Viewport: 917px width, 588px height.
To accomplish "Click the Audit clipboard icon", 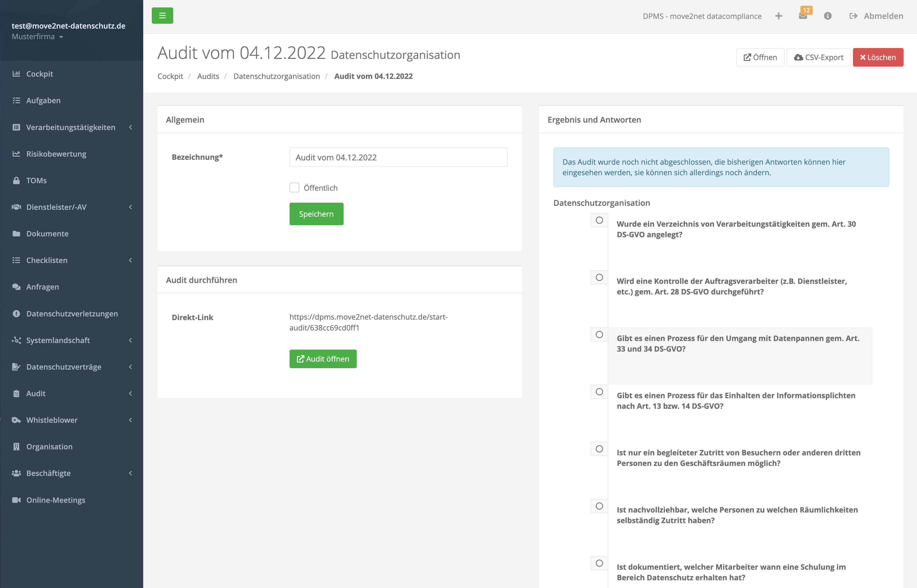I will (16, 393).
